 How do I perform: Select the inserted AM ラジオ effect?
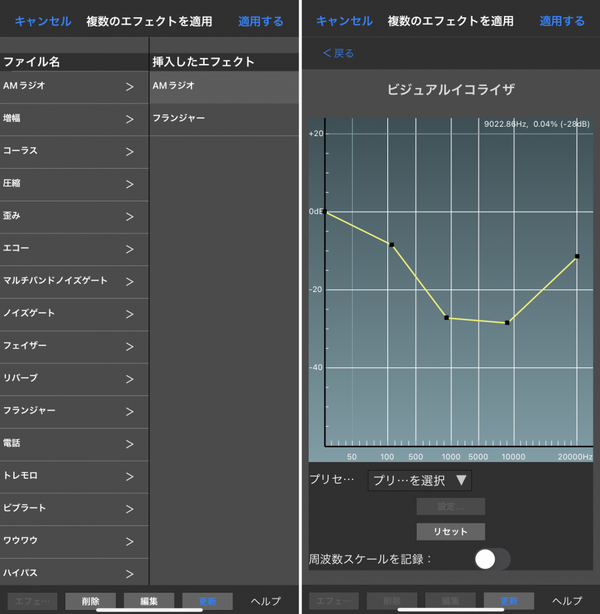(224, 87)
